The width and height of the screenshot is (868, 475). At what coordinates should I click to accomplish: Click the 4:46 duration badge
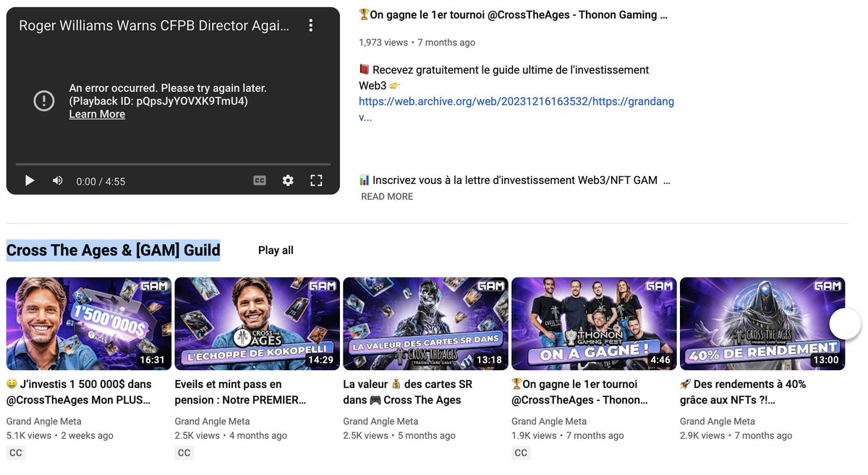[x=660, y=360]
